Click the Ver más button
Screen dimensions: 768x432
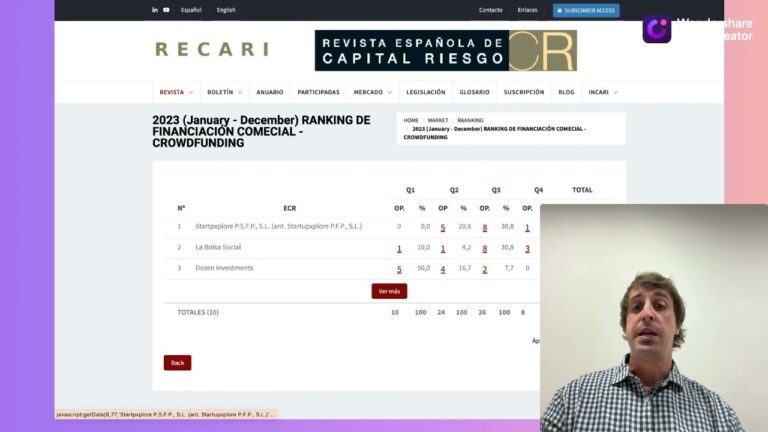pyautogui.click(x=389, y=291)
